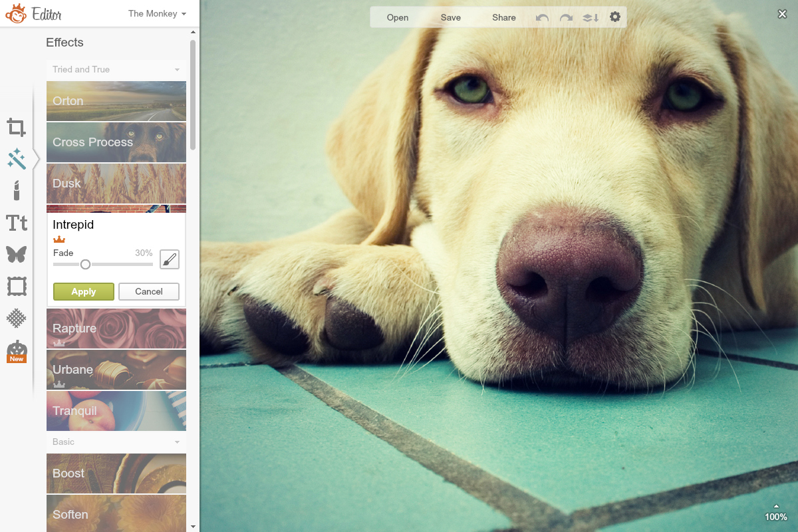798x532 pixels.
Task: Click the paintbrush effect-painting button
Action: click(x=170, y=259)
